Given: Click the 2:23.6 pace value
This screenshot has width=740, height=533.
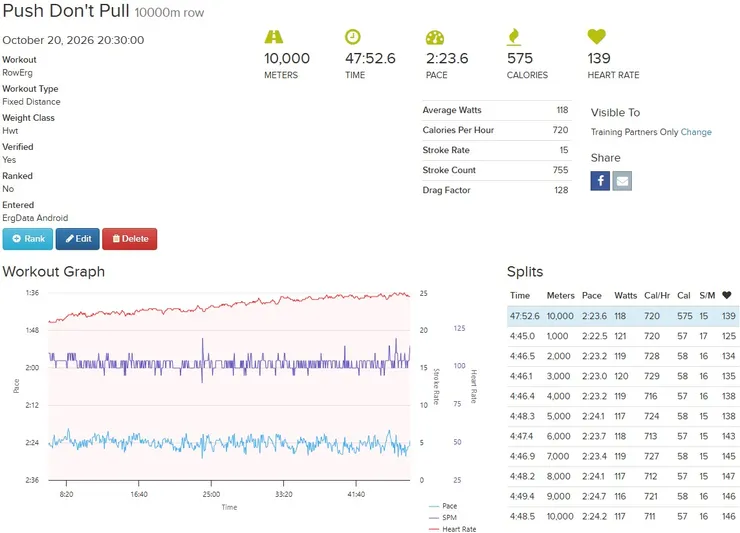Looking at the screenshot, I should coord(447,59).
